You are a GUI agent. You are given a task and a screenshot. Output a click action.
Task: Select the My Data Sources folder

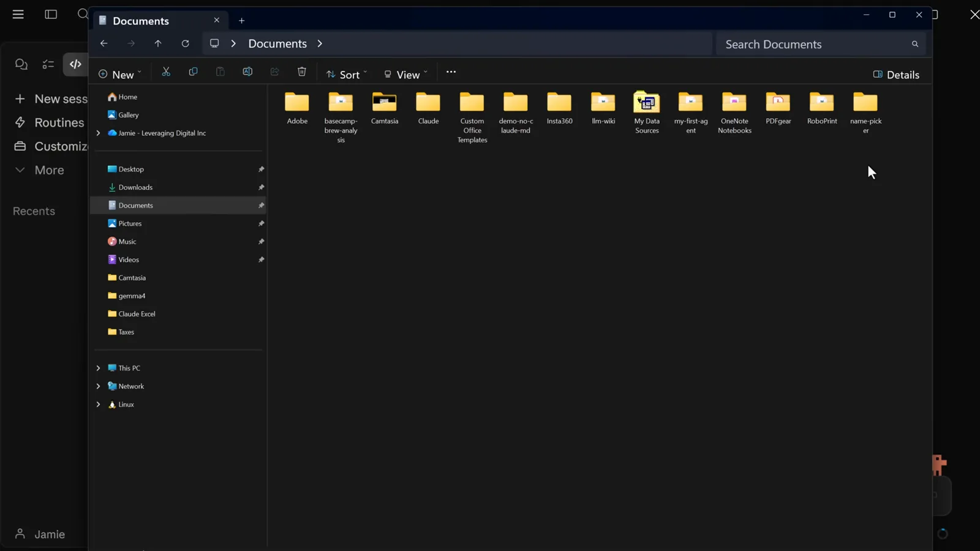tap(647, 113)
